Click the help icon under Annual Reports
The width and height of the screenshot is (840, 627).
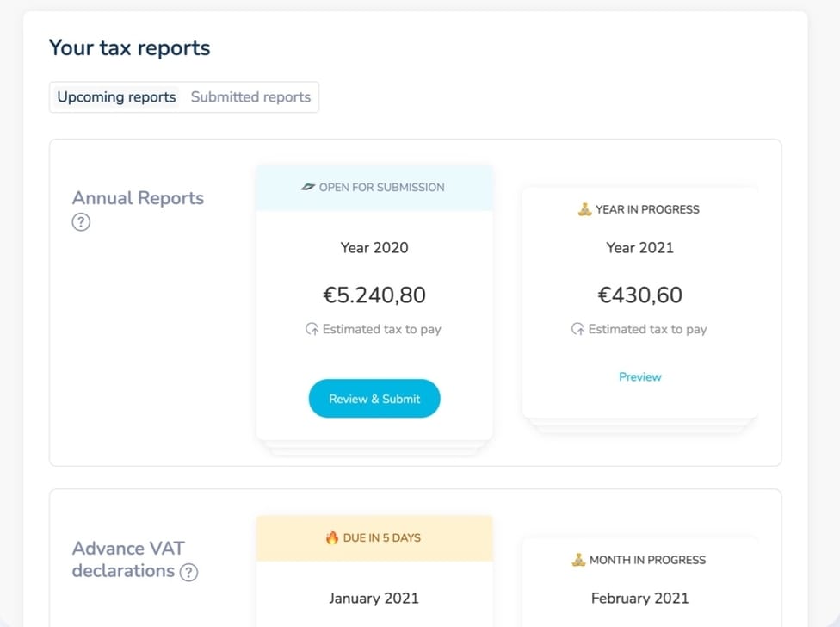click(x=81, y=223)
